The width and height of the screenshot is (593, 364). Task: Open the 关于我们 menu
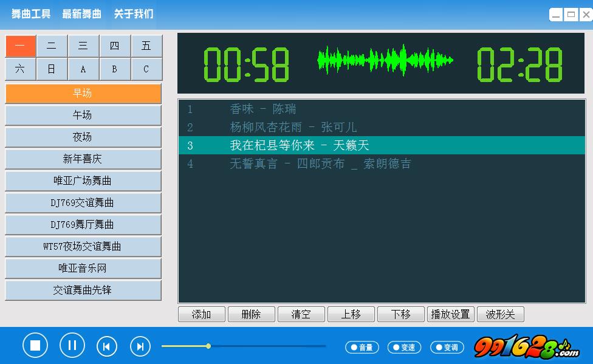134,14
